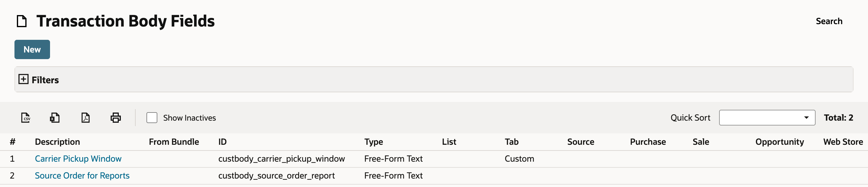868x187 pixels.
Task: Open the Carrier Pickup Window field
Action: pos(78,159)
